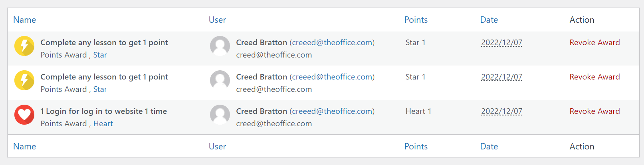Sort by the User column header at top

[x=217, y=20]
